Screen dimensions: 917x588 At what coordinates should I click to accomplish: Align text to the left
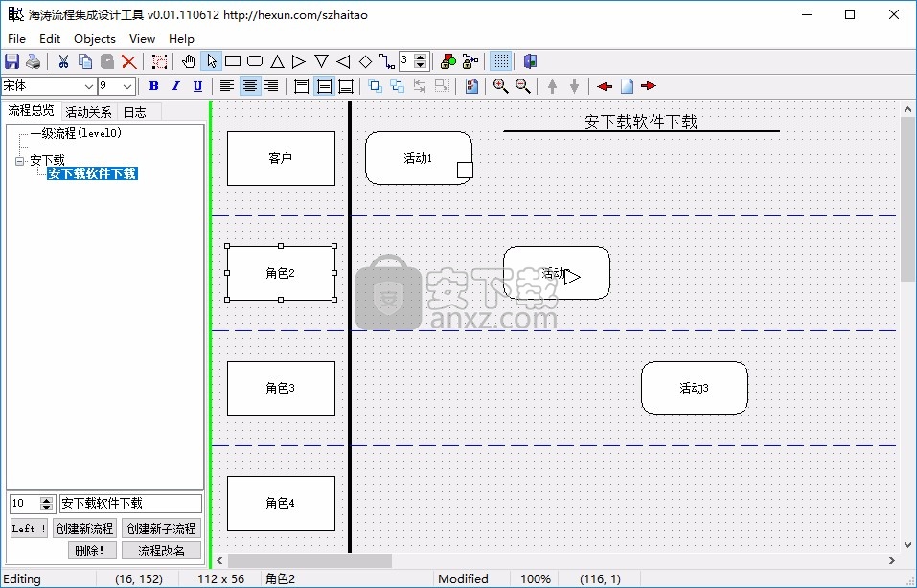(227, 86)
